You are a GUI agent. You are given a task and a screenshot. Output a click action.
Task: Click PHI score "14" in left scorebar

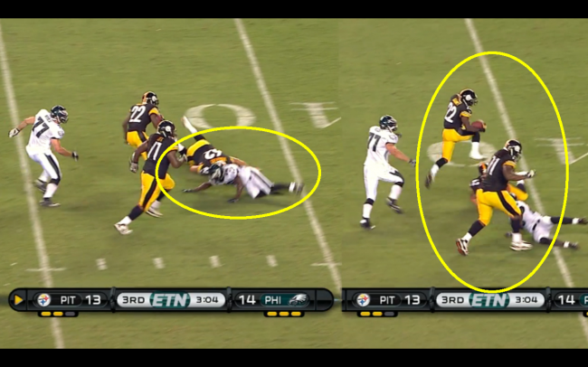coord(247,300)
